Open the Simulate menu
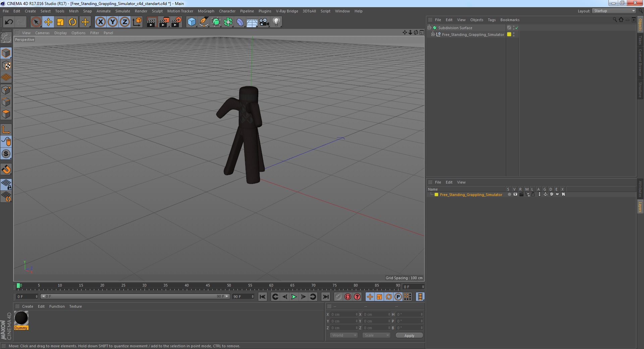Image resolution: width=644 pixels, height=349 pixels. tap(122, 11)
